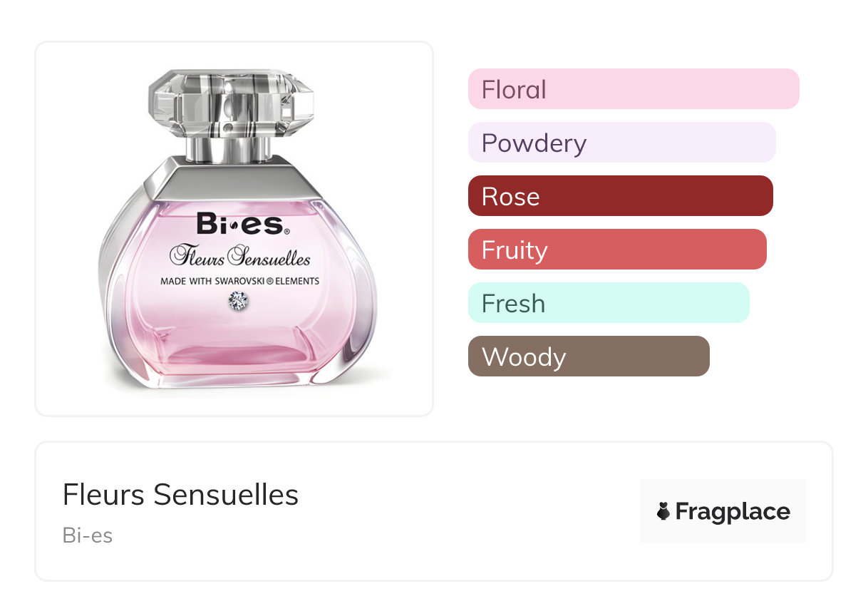This screenshot has height=616, width=868.
Task: Click the Fruity accord bar
Action: pos(616,250)
